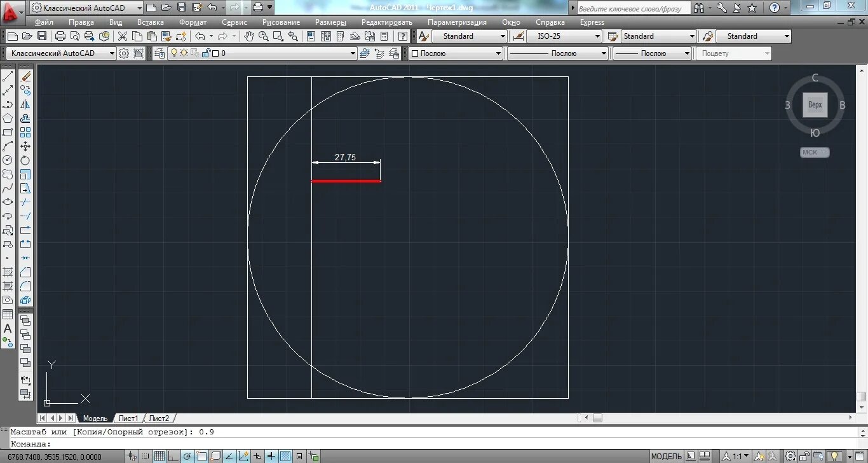The height and width of the screenshot is (463, 868).
Task: Click Undo arrow in Quick Access toolbar
Action: pos(212,8)
